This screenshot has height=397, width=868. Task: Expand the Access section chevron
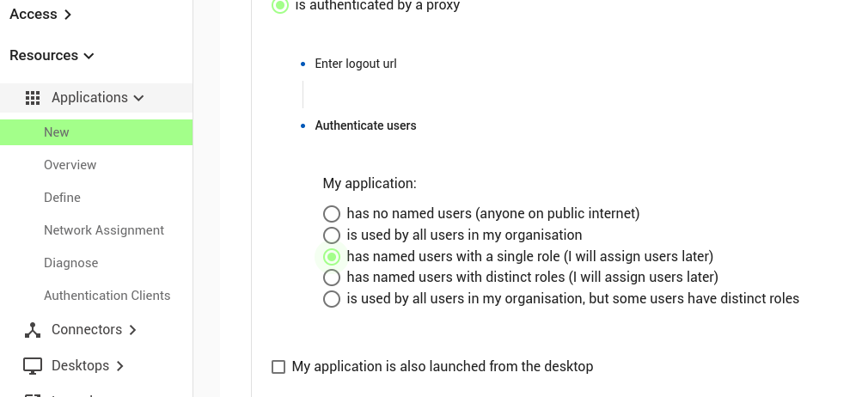coord(68,15)
